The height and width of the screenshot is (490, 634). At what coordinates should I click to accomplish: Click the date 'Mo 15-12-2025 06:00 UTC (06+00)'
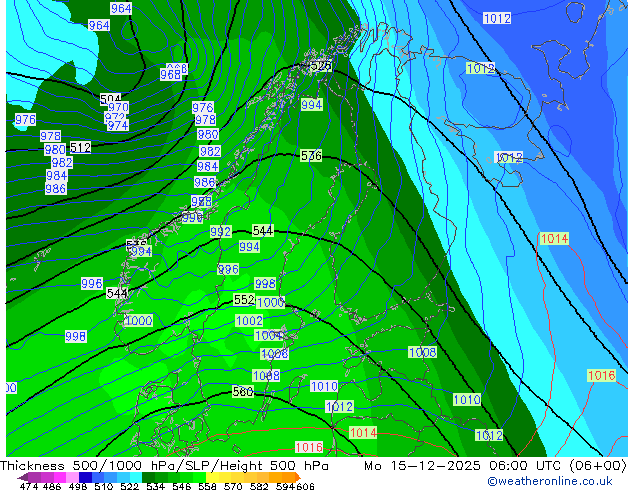[495, 466]
